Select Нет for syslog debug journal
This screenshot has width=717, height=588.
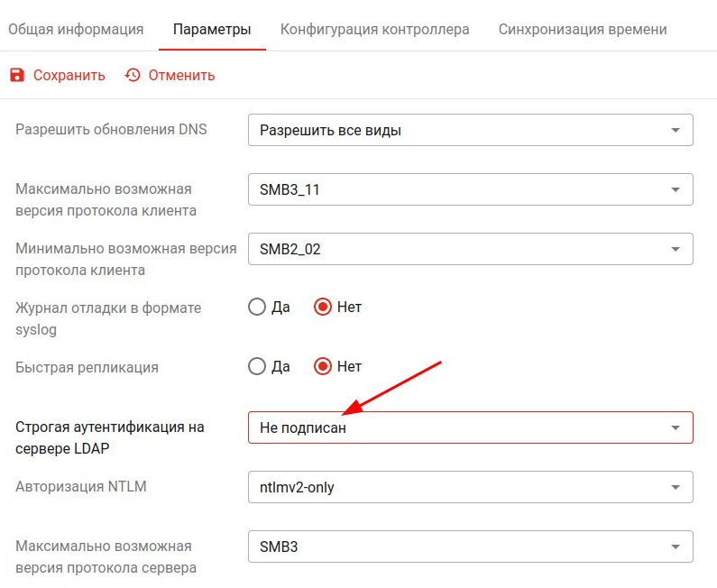324,308
